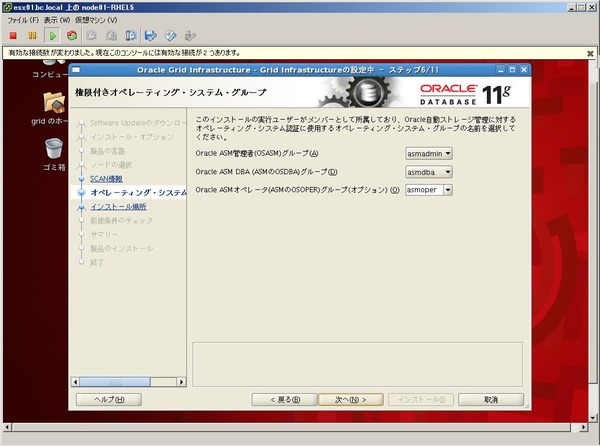The width and height of the screenshot is (600, 446).
Task: Maximize the Oracle Grid Infrastructure installer window
Action: click(x=512, y=70)
